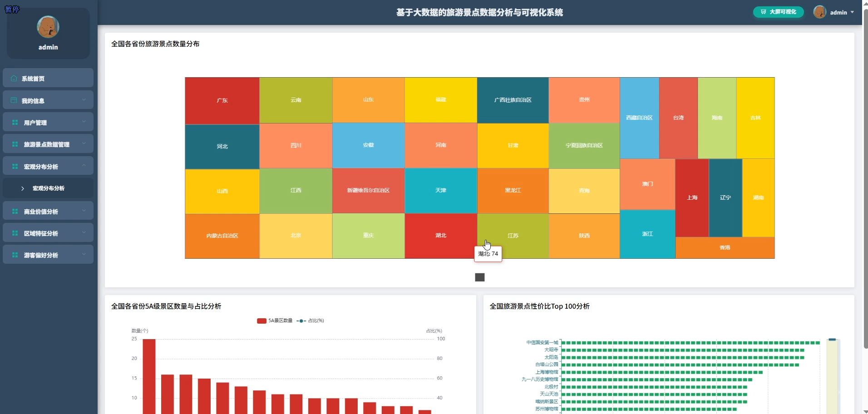Click the top-right admin username
The image size is (868, 414).
pos(838,12)
